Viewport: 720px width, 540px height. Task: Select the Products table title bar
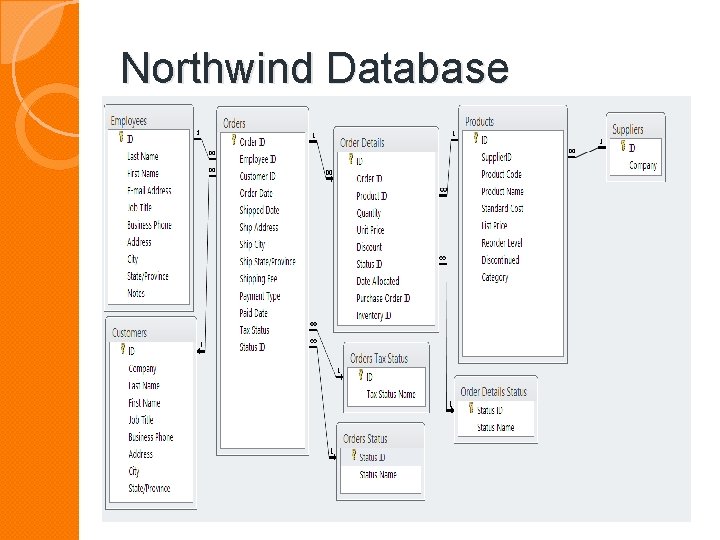coord(512,122)
